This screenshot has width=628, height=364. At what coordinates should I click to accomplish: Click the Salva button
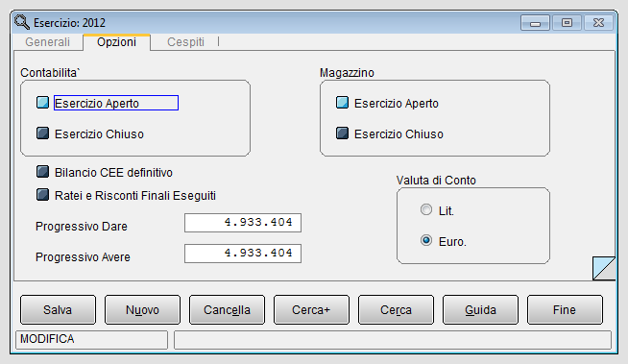(58, 309)
